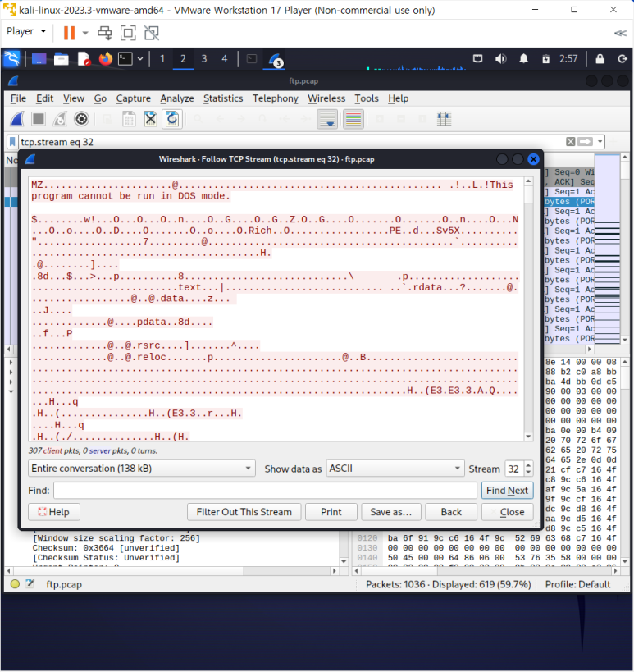This screenshot has width=634, height=672.
Task: Click lock screen padlock icon
Action: coord(600,59)
